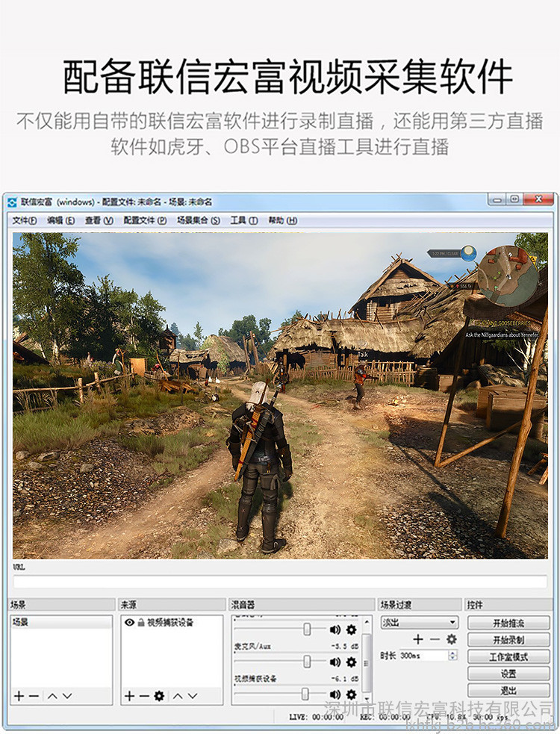560x734 pixels.
Task: Click the URL input field
Action: pos(280,582)
